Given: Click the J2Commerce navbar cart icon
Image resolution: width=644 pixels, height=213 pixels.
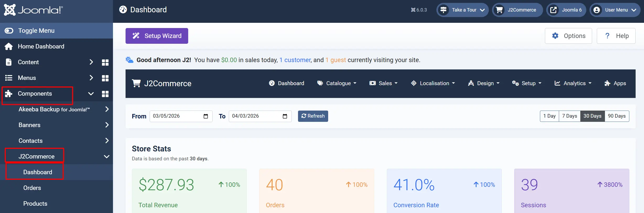Looking at the screenshot, I should pyautogui.click(x=136, y=83).
